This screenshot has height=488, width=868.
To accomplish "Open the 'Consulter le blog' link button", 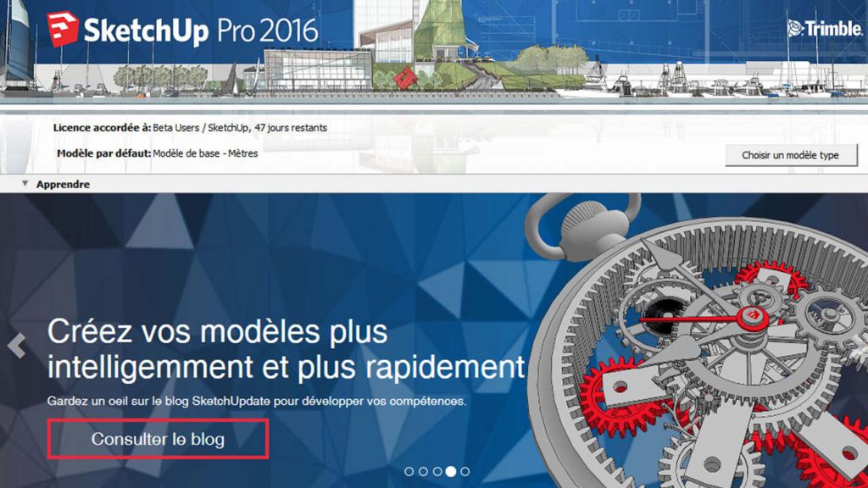I will (x=158, y=439).
